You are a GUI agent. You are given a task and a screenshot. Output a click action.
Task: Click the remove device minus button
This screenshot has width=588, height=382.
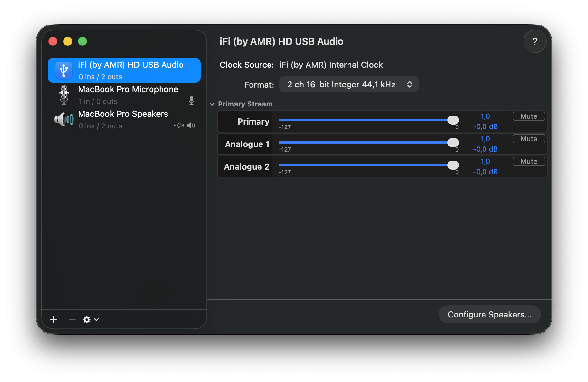coord(72,319)
